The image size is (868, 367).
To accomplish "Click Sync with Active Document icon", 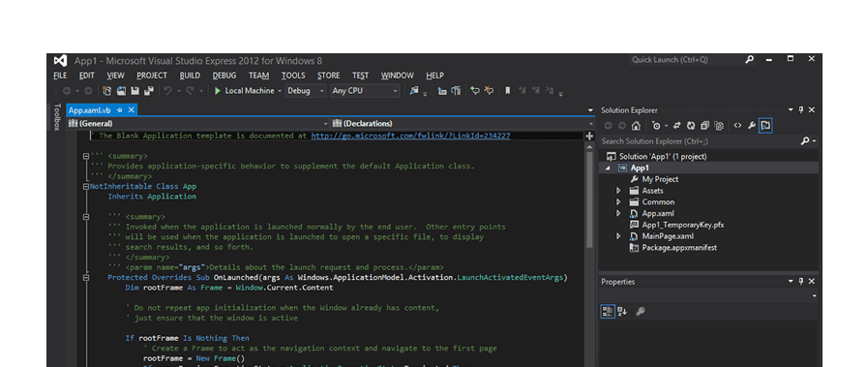I will pyautogui.click(x=677, y=126).
